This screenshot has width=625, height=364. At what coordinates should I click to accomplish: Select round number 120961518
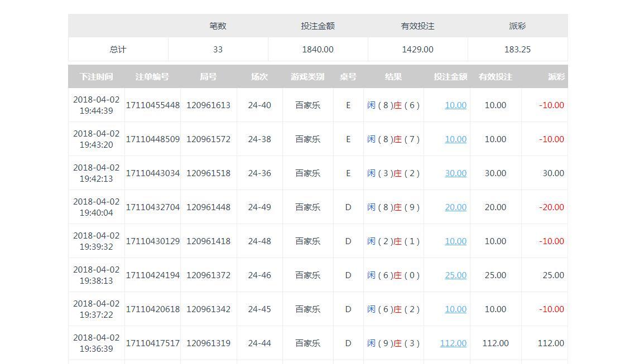[209, 173]
